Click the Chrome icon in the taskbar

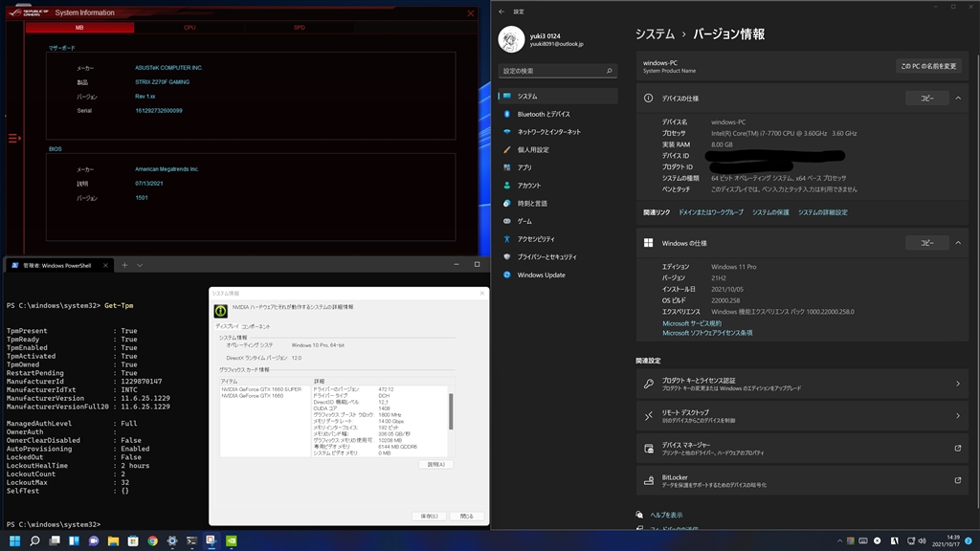click(x=152, y=540)
